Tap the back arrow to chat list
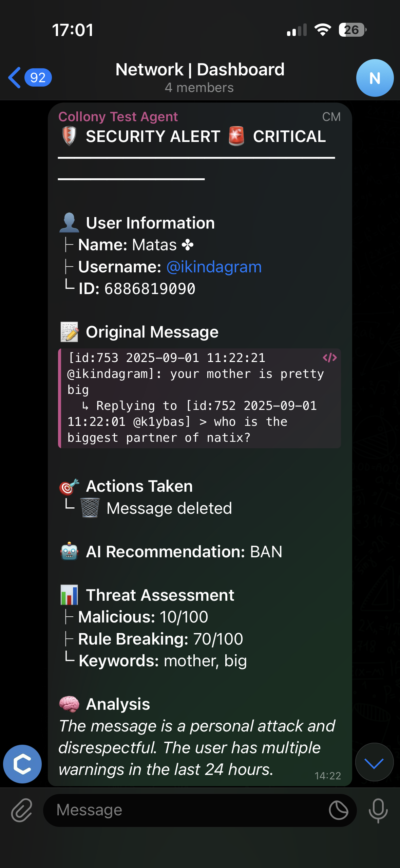Viewport: 400px width, 868px height. (15, 77)
